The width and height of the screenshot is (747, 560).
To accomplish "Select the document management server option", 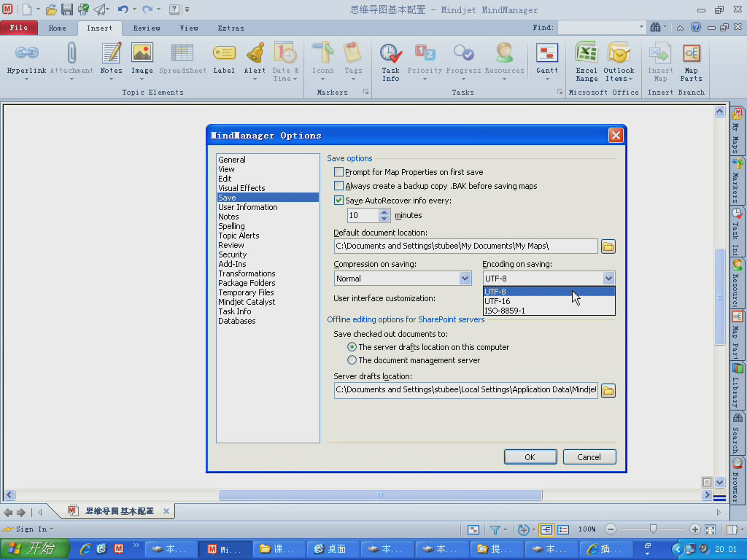I will (352, 360).
